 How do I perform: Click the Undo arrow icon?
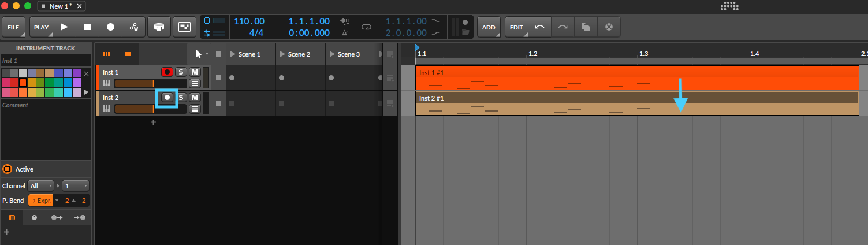[x=539, y=27]
